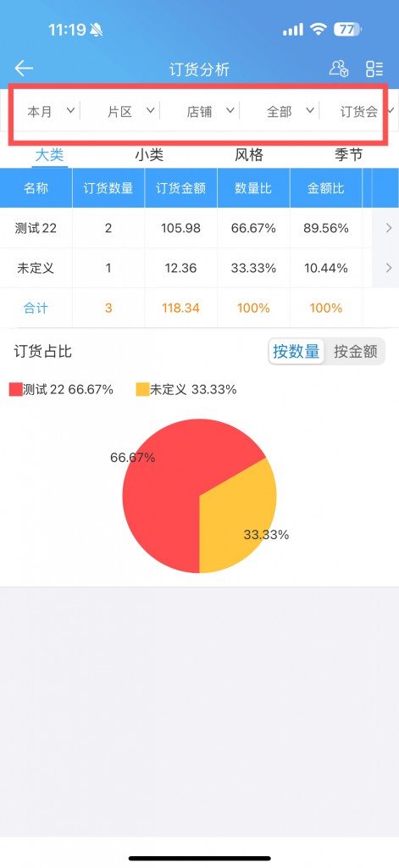Viewport: 399px width, 868px height.
Task: Expand the 片区 filter dropdown
Action: click(x=130, y=111)
